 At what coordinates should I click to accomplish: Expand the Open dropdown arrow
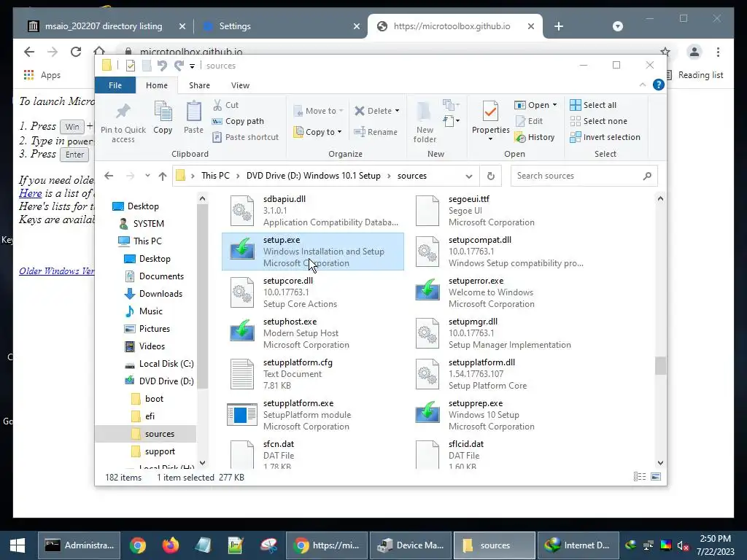point(554,105)
